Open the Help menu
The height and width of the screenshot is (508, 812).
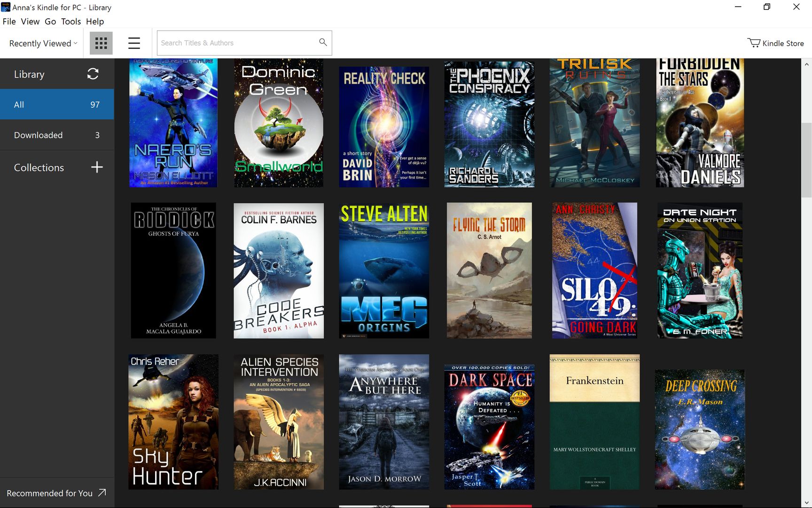point(95,21)
